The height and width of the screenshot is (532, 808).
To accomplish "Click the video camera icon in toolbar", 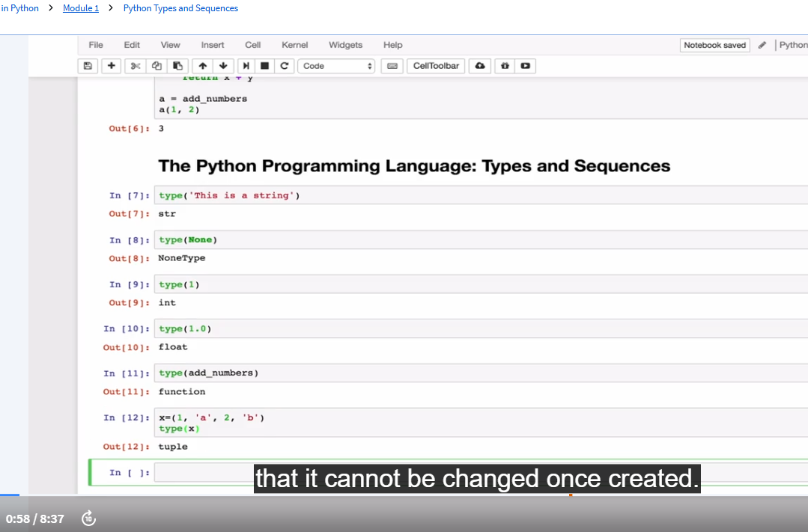I will pyautogui.click(x=525, y=66).
